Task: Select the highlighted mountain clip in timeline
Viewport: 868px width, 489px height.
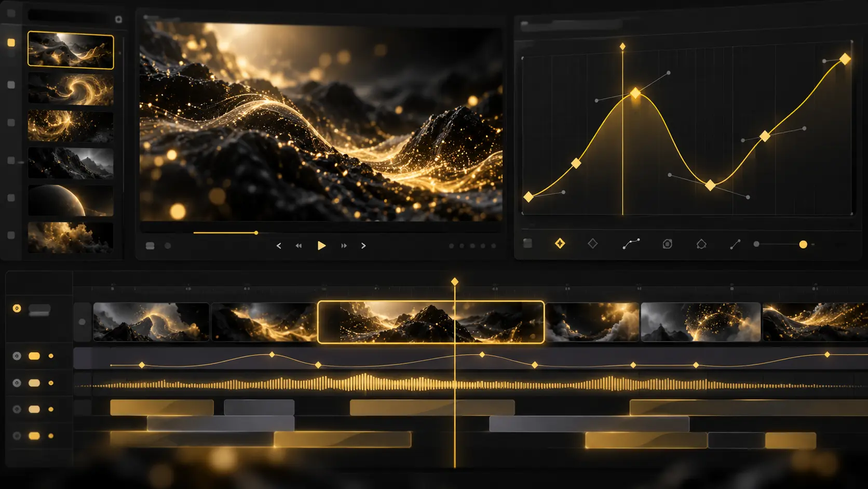Action: coord(431,322)
